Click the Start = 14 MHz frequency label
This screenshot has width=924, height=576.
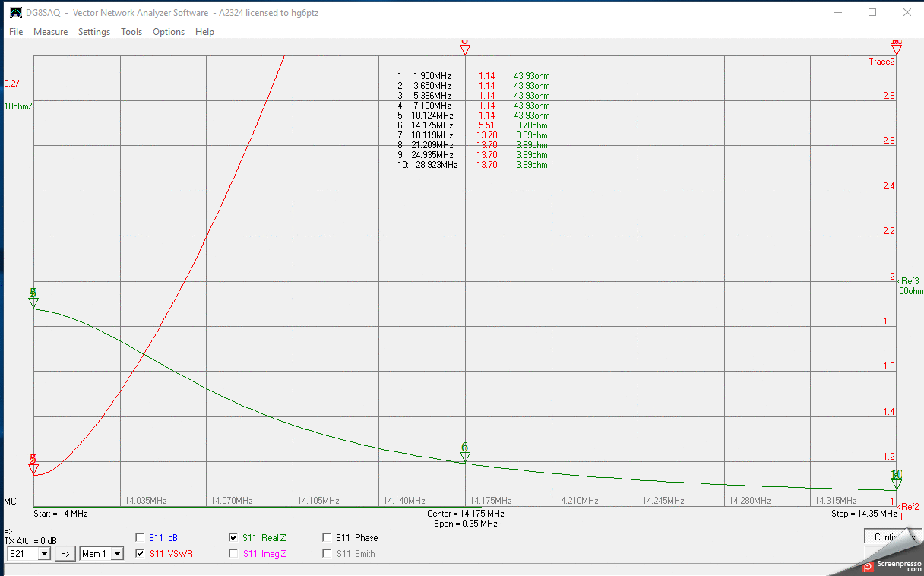coord(61,514)
